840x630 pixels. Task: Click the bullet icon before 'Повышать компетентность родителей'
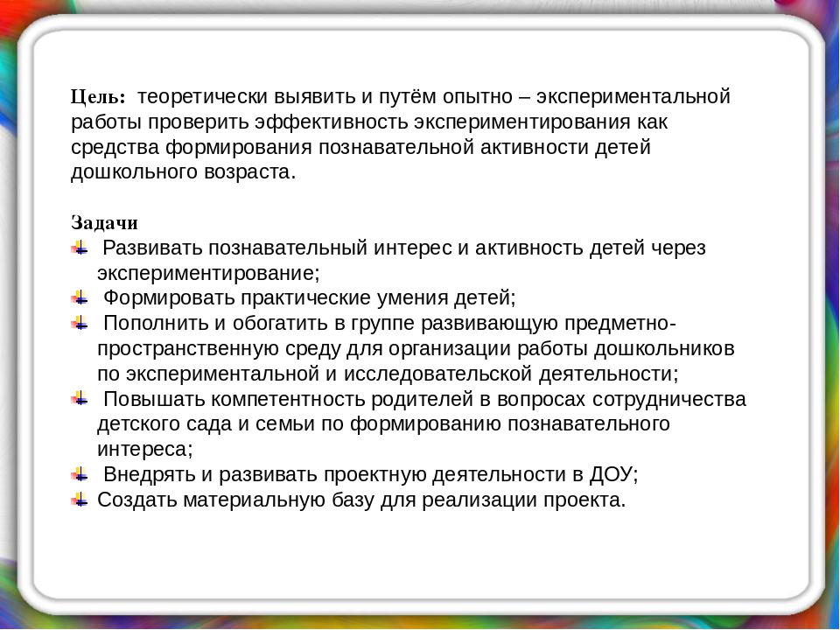(80, 399)
